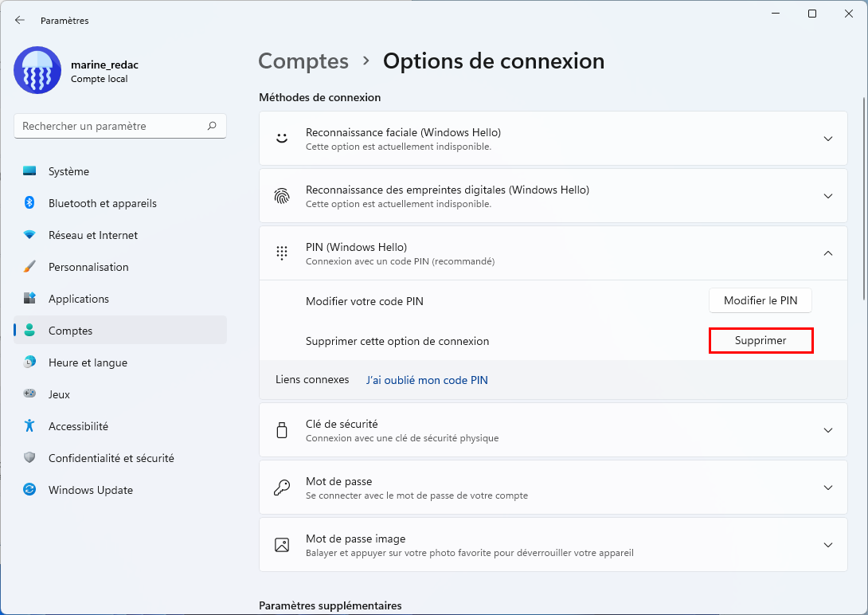868x615 pixels.
Task: Click the Comptes breadcrumb link
Action: pyautogui.click(x=303, y=61)
